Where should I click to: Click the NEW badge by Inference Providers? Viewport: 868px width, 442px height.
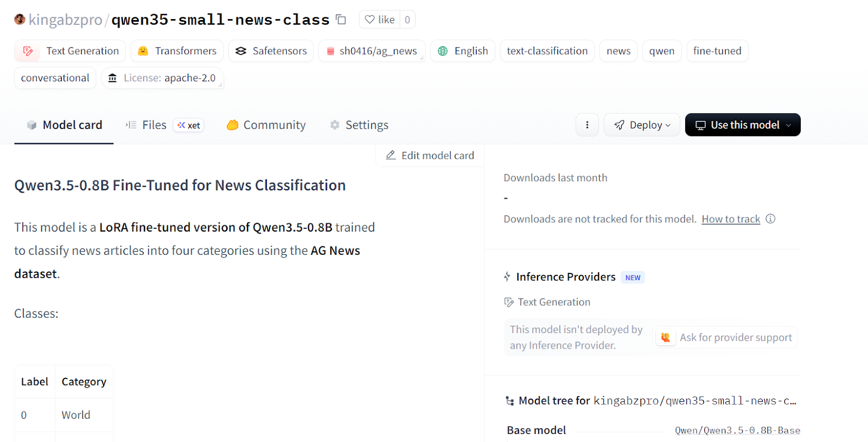point(633,278)
